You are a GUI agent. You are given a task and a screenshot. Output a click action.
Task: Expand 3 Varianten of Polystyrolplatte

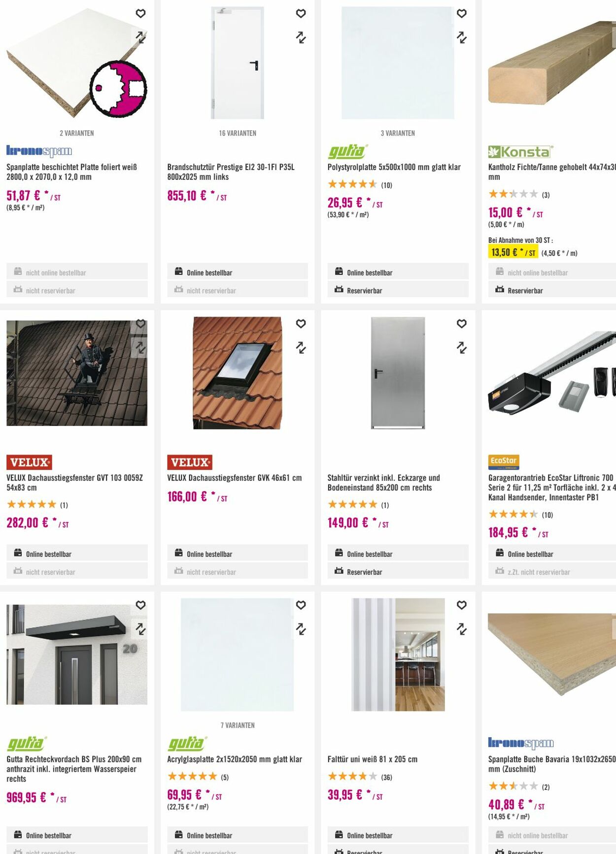tap(398, 133)
